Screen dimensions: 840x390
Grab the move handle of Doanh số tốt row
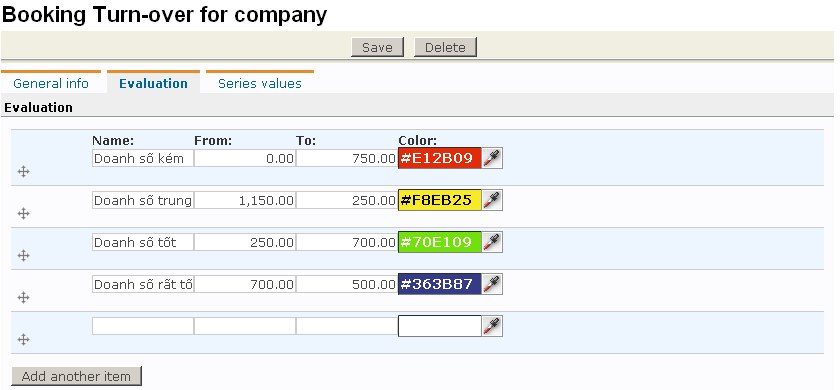[23, 256]
